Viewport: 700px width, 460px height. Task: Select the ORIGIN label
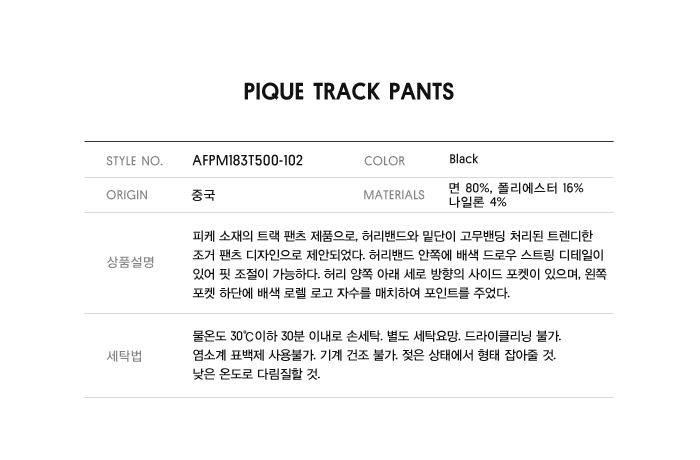[x=127, y=195]
